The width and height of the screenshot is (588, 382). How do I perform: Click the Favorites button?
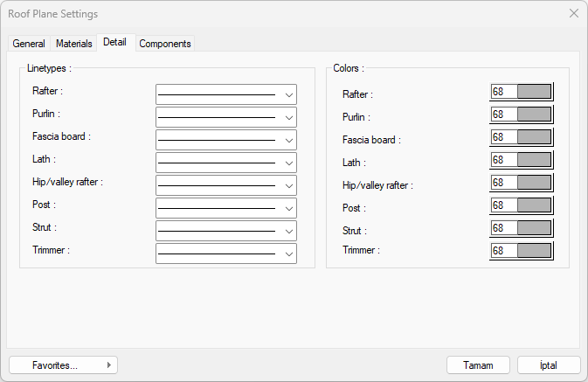(63, 365)
